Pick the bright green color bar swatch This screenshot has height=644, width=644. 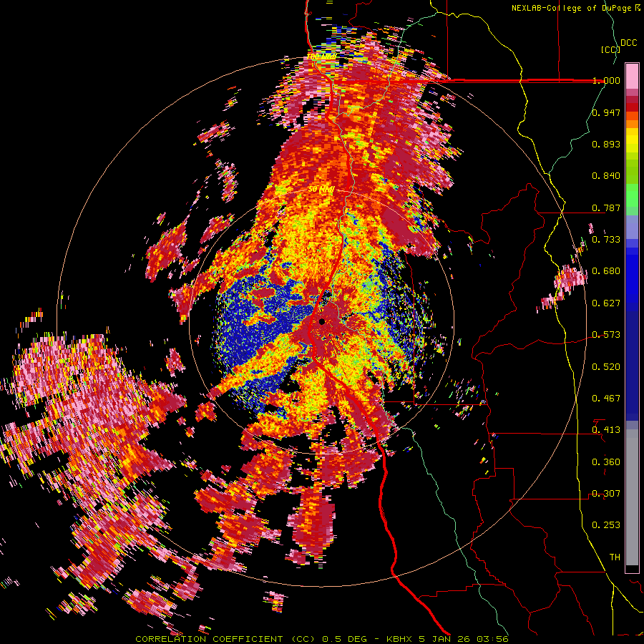coord(632,195)
